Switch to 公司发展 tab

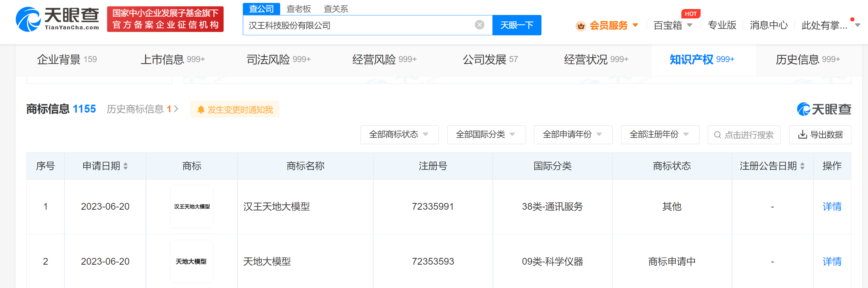(x=490, y=59)
